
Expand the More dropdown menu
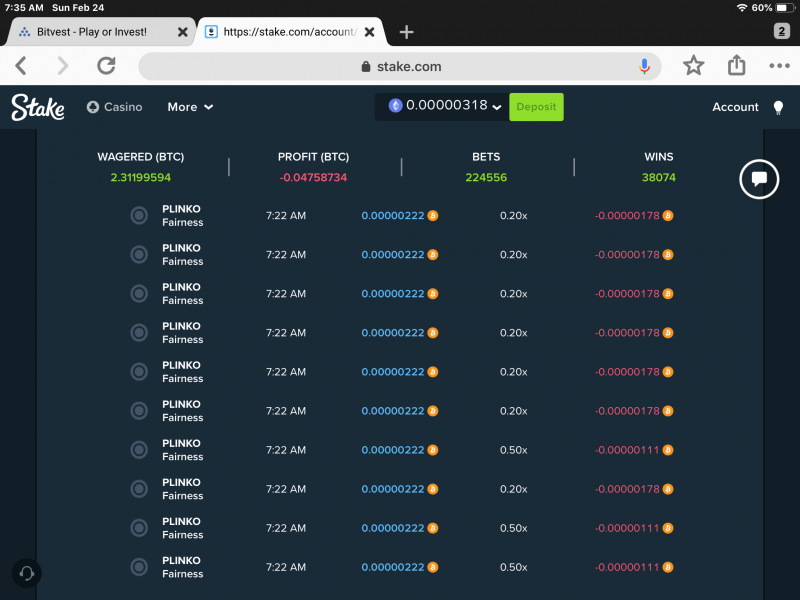[190, 107]
